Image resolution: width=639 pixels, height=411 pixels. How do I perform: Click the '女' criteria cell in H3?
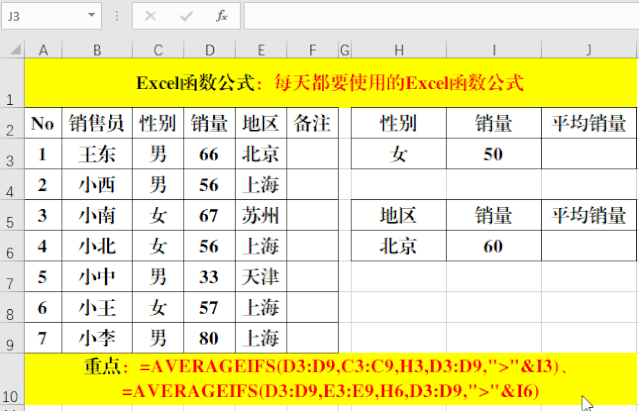(x=399, y=154)
